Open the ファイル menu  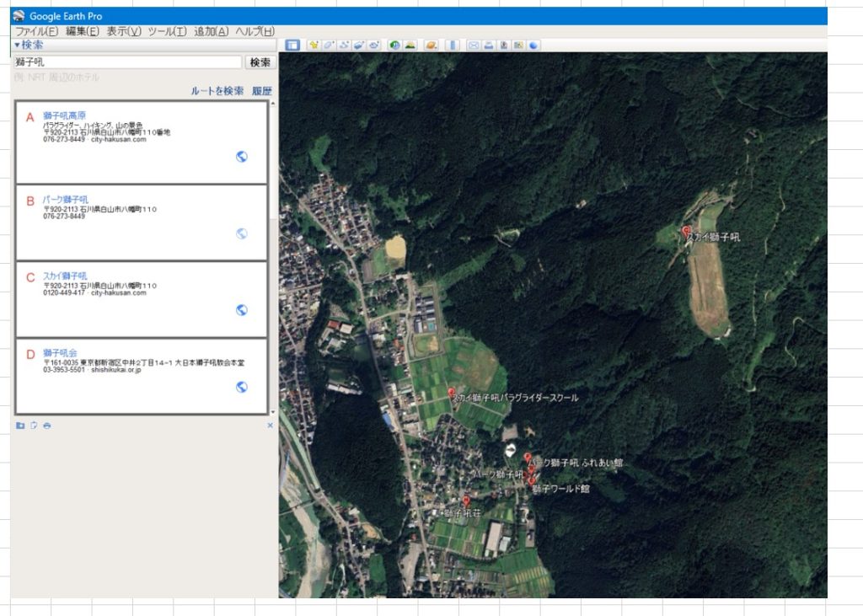(x=36, y=31)
